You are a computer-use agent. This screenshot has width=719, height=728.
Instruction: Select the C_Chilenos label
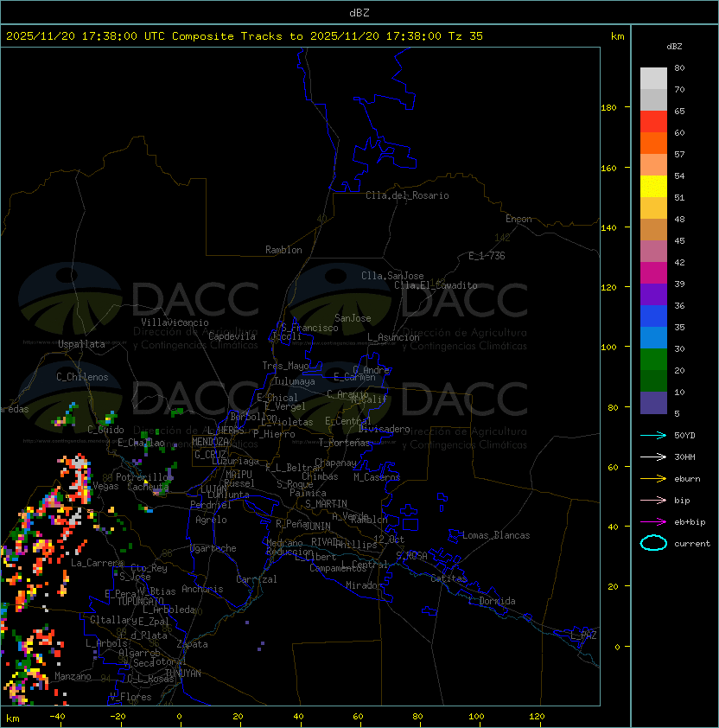tap(82, 376)
